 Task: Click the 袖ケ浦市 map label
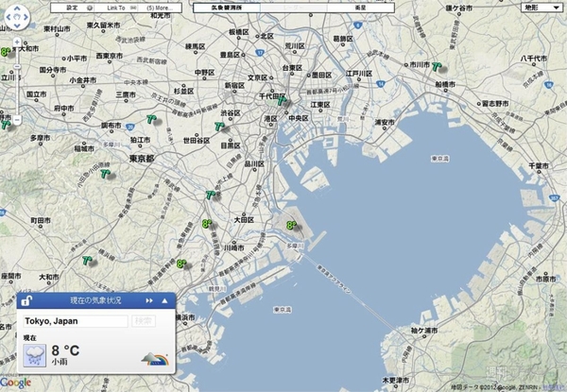[x=423, y=331]
